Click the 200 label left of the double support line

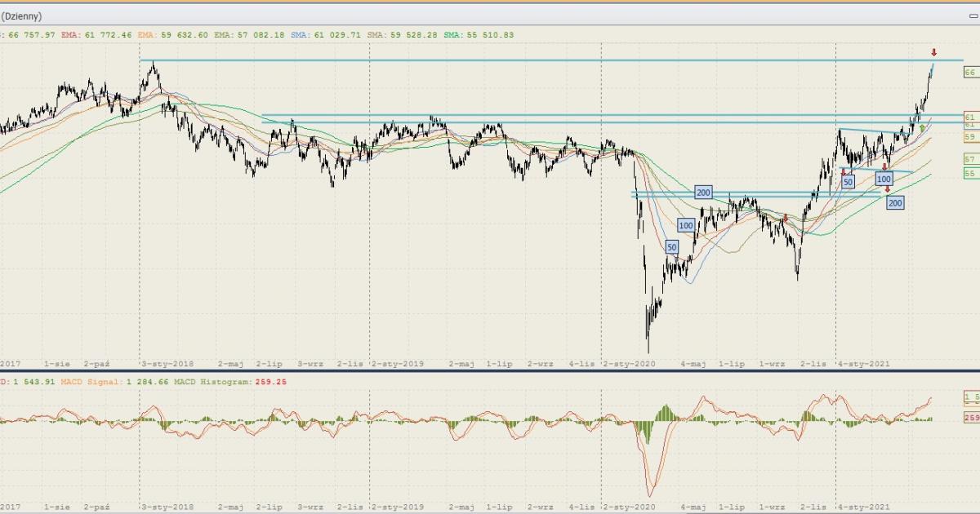click(x=703, y=193)
